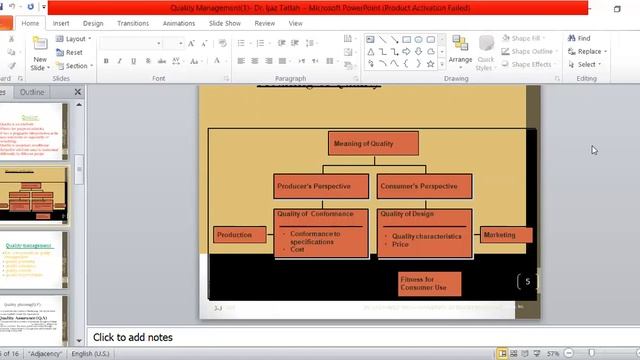Screen dimensions: 640x360
Task: Click the font color button
Action: (217, 61)
